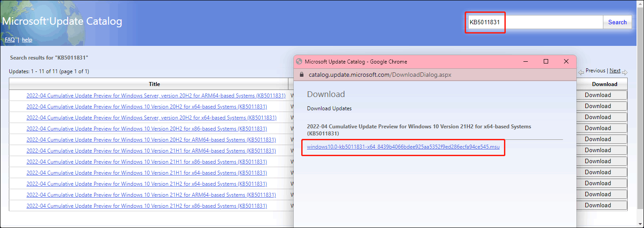Click the windows10.0-kb5011831-x64 .msu file link
644x228 pixels.
[403, 147]
